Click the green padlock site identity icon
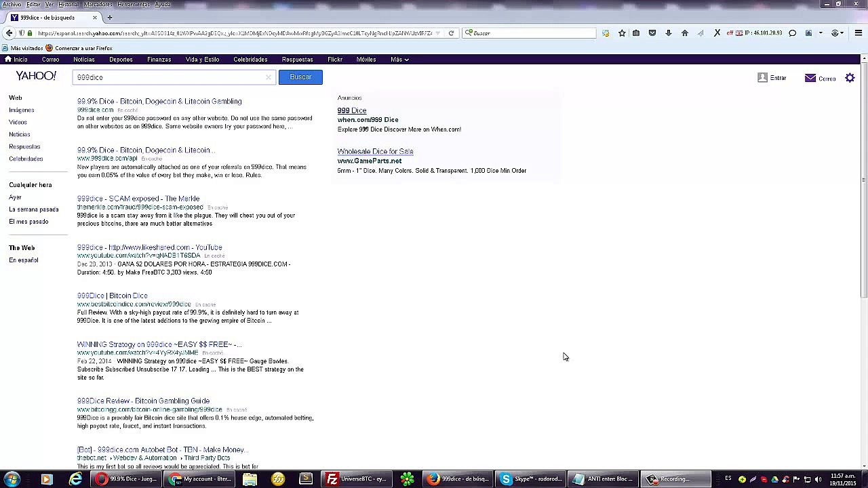 30,33
